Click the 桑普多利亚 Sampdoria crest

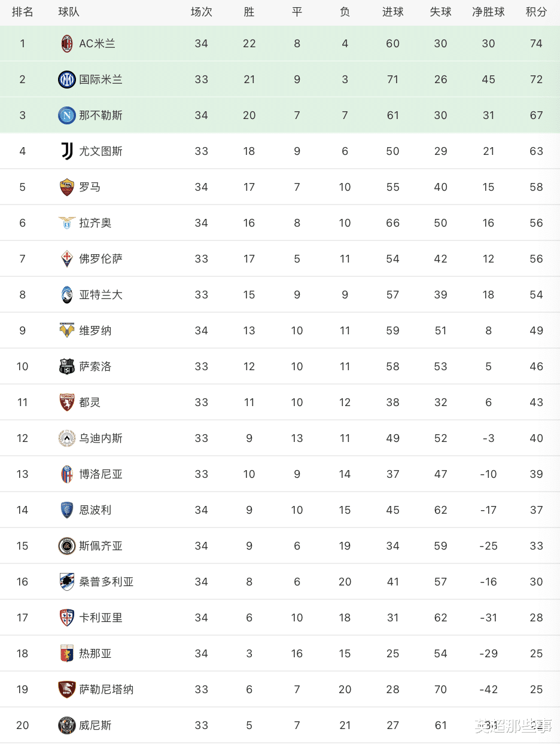click(67, 582)
